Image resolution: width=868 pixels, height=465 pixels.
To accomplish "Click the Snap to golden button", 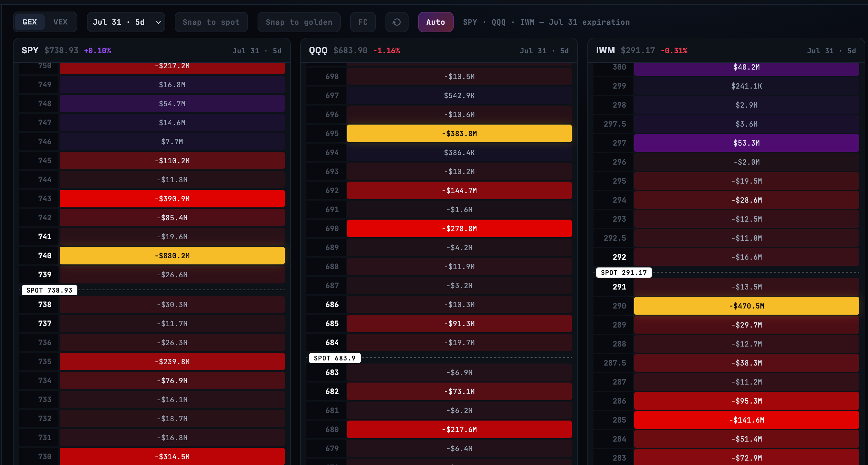I will [x=299, y=22].
